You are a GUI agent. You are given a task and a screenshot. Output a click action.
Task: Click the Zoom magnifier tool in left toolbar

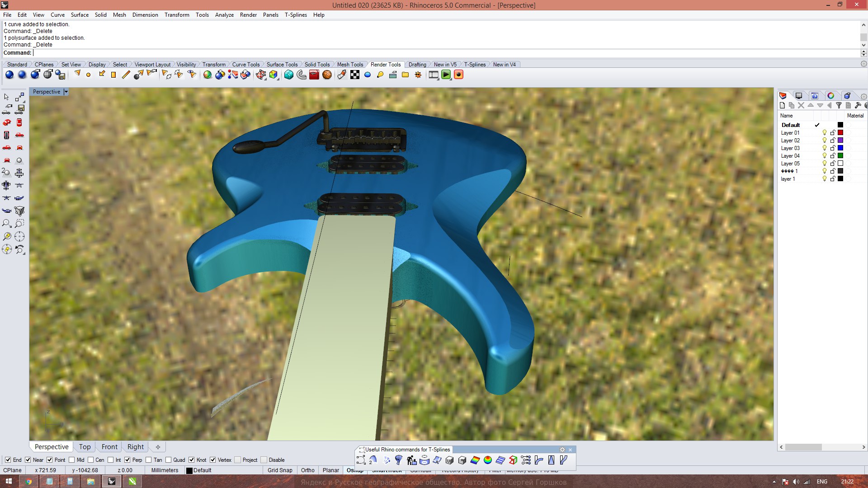pyautogui.click(x=6, y=223)
